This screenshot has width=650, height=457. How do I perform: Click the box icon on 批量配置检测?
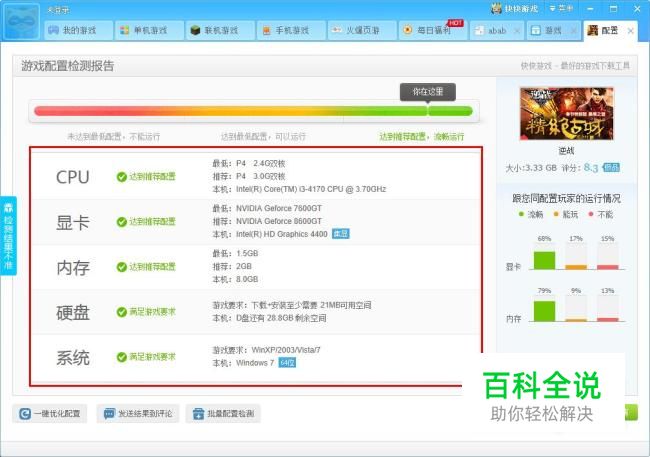(199, 413)
